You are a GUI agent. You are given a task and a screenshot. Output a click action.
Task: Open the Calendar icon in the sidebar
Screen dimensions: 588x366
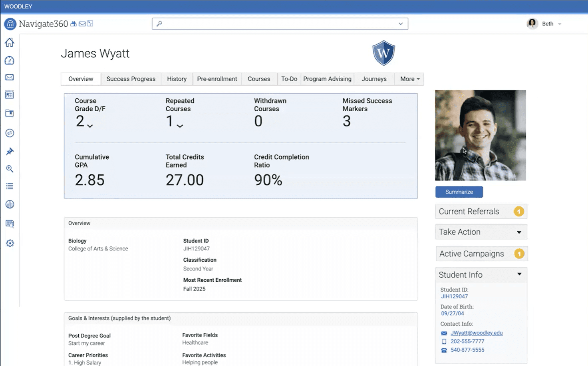10,95
